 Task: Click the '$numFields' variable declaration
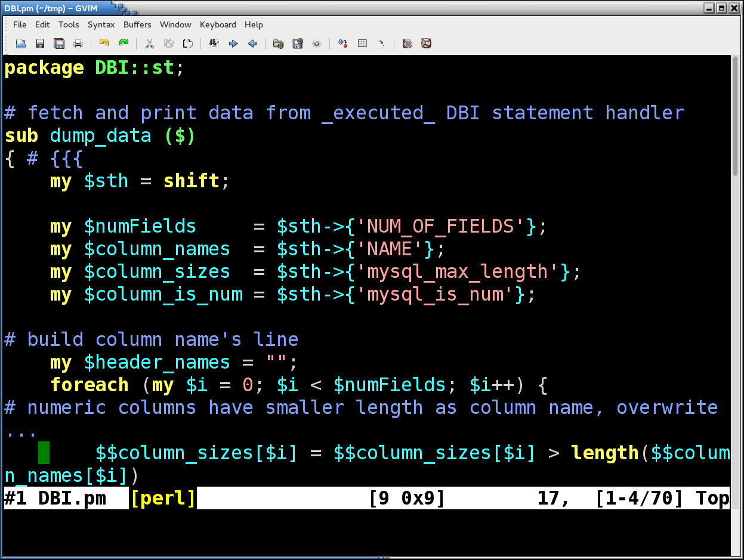[x=140, y=226]
